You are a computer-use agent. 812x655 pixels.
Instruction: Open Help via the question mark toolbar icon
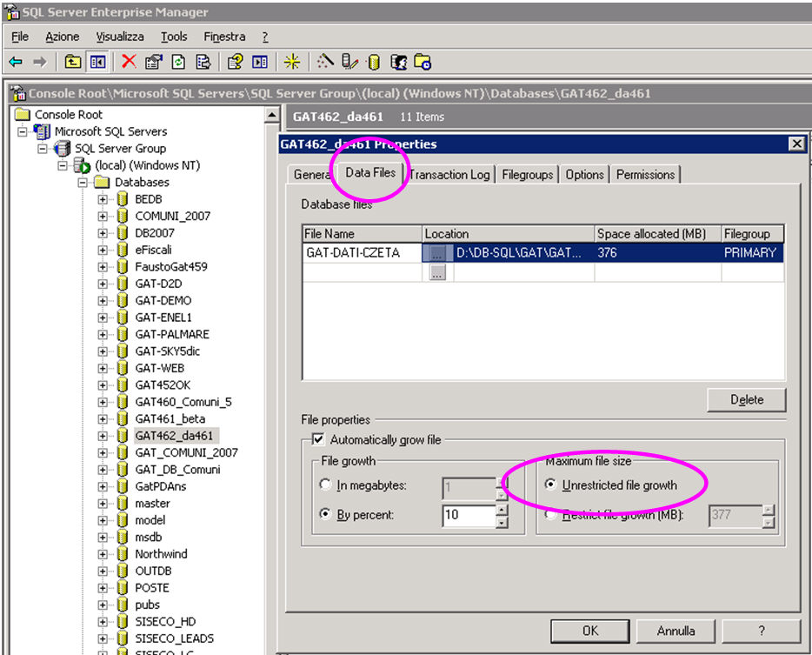pyautogui.click(x=235, y=62)
